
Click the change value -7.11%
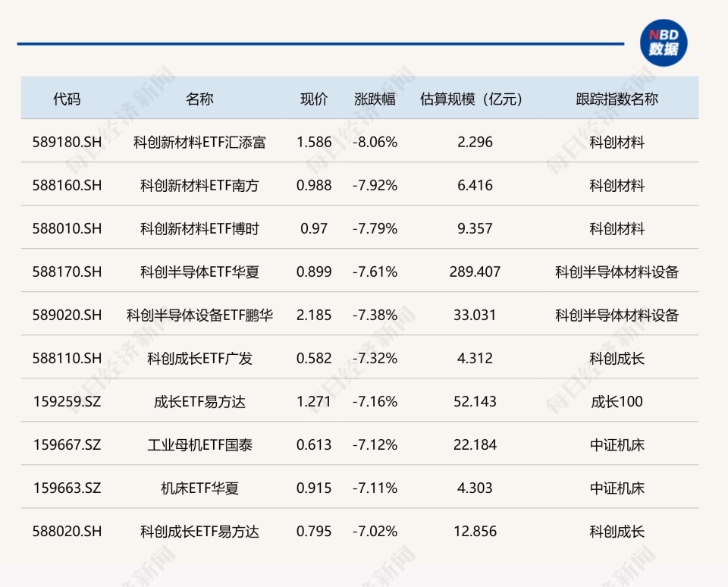coord(375,488)
